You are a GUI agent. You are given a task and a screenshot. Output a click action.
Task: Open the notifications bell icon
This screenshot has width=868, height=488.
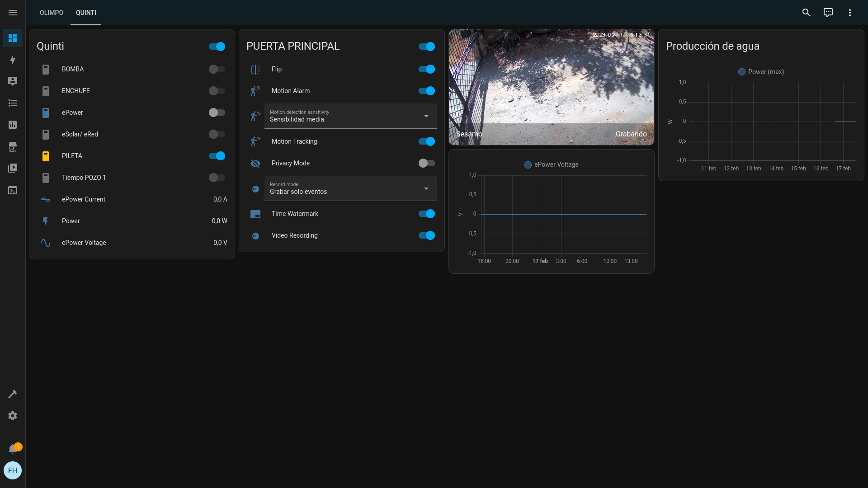pos(13,449)
